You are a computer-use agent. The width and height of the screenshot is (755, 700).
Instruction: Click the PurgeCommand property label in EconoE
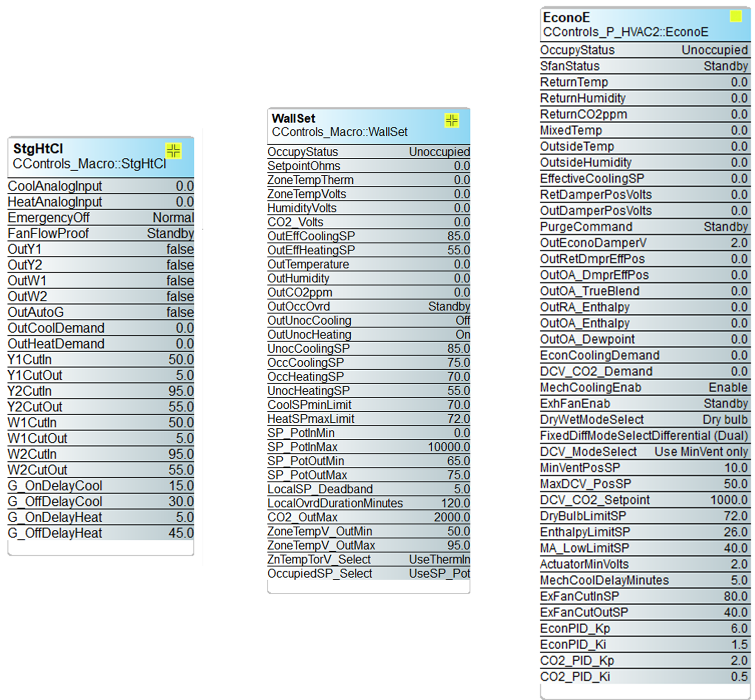(x=586, y=227)
